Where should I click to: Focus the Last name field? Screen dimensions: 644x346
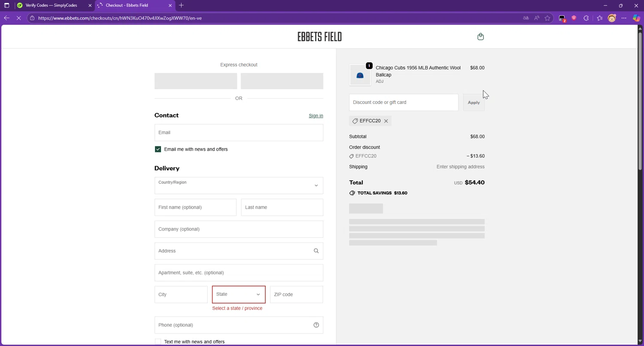tap(282, 207)
